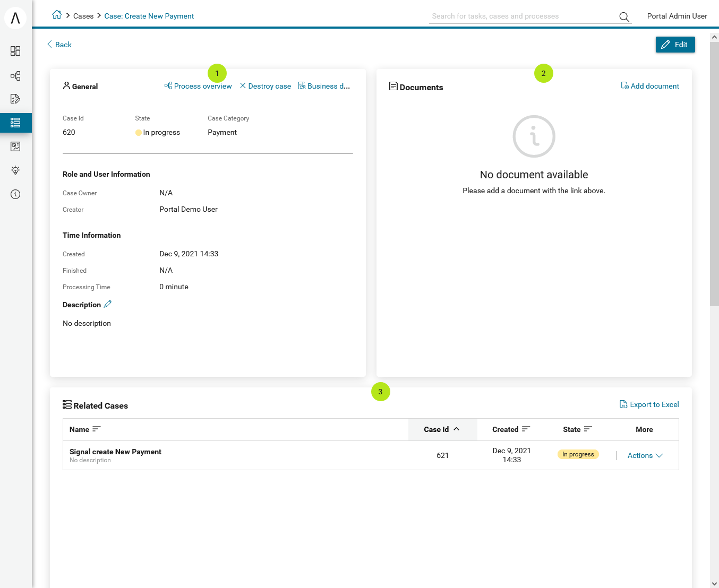This screenshot has width=719, height=588.
Task: Sort related cases by Case Id
Action: (442, 429)
